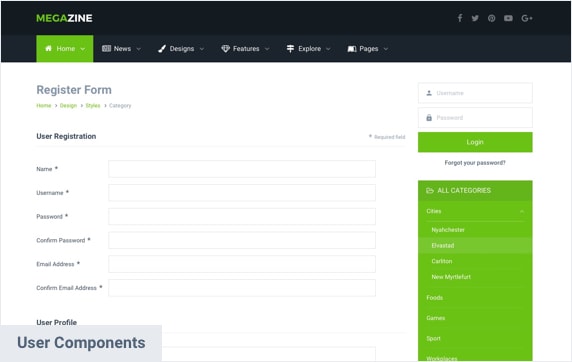Screen dimensions: 572x362
Task: Open the YouTube social icon
Action: click(508, 18)
